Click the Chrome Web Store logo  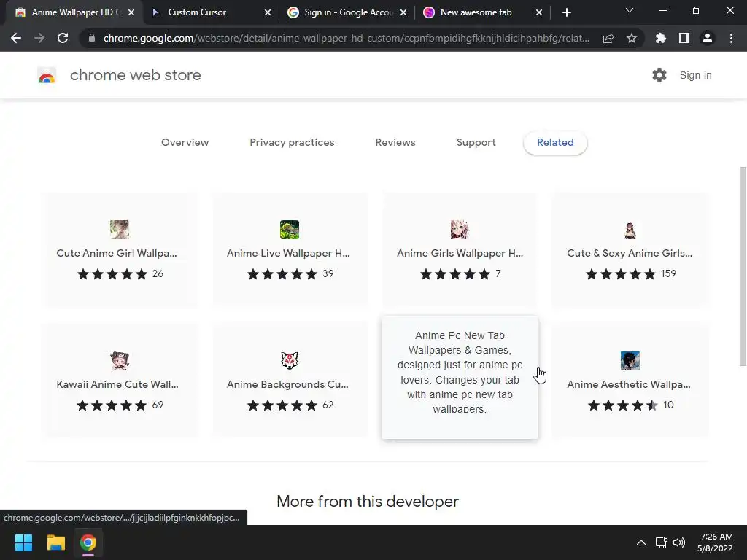[47, 75]
